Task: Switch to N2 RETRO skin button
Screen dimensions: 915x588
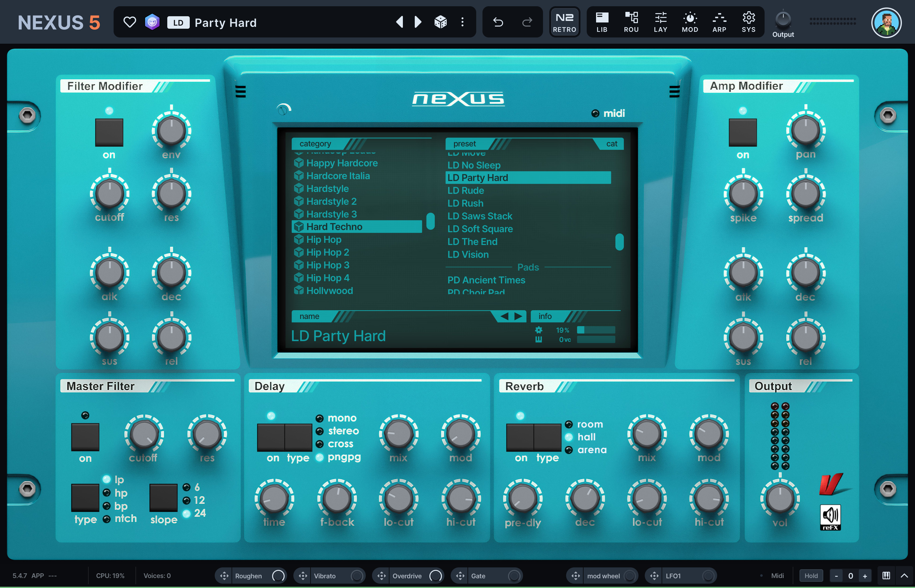Action: [564, 22]
